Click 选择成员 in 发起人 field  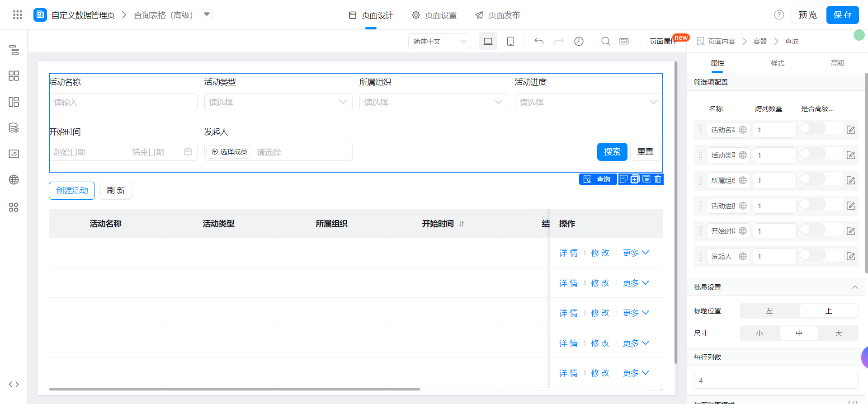(229, 152)
